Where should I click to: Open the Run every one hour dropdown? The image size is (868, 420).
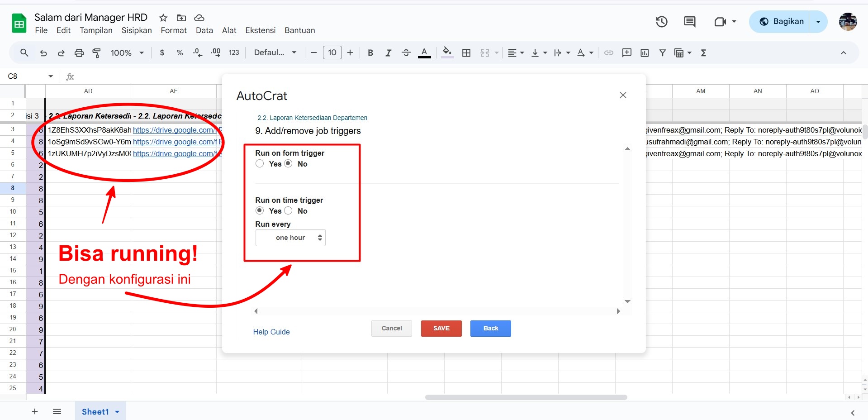pyautogui.click(x=290, y=238)
